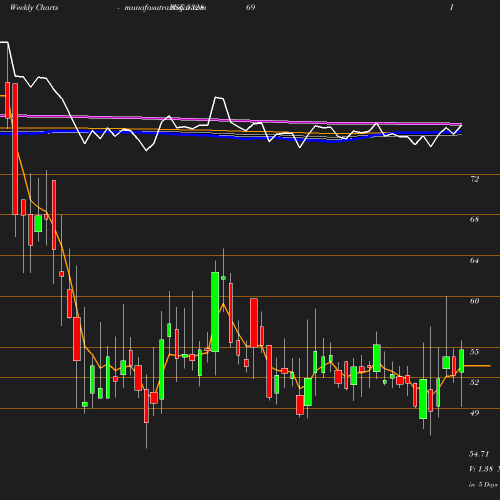Select the 60 price axis label
This screenshot has height=500, width=500.
click(x=475, y=301)
